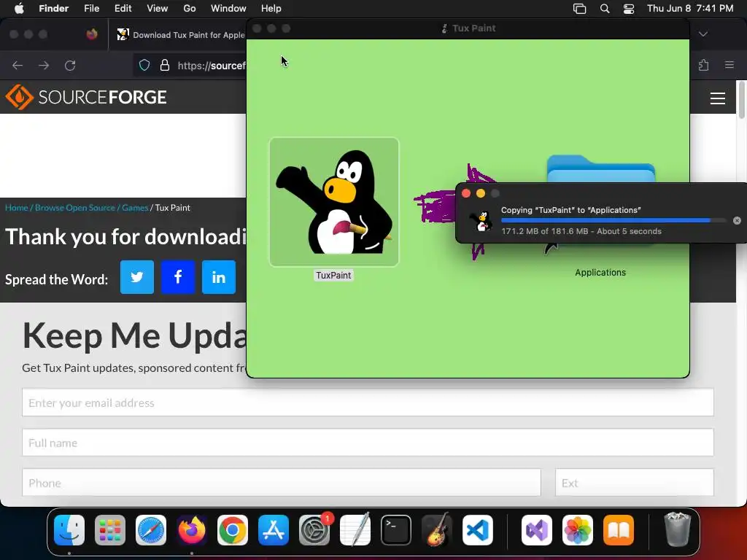
Task: Go back in Firefox
Action: [x=18, y=65]
